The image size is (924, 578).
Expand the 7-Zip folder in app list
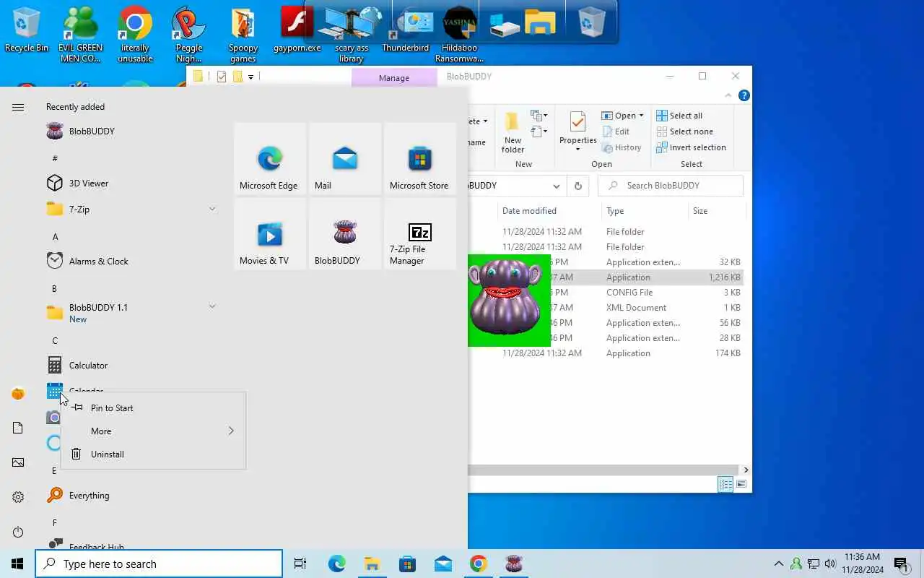[212, 209]
